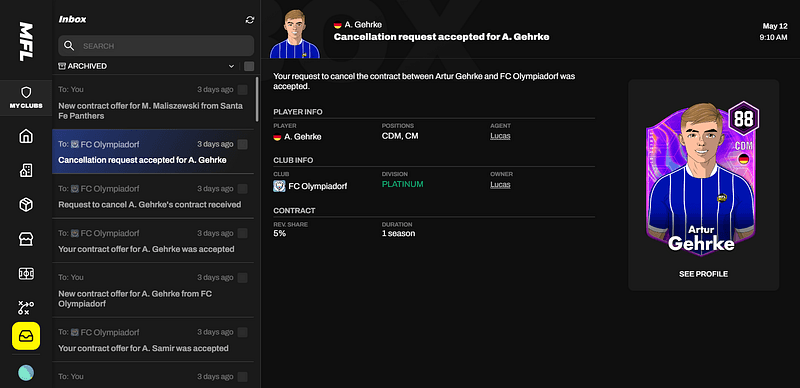Screen dimensions: 800x388
Task: Check the A. Samir contract accepted message
Action: (x=243, y=332)
